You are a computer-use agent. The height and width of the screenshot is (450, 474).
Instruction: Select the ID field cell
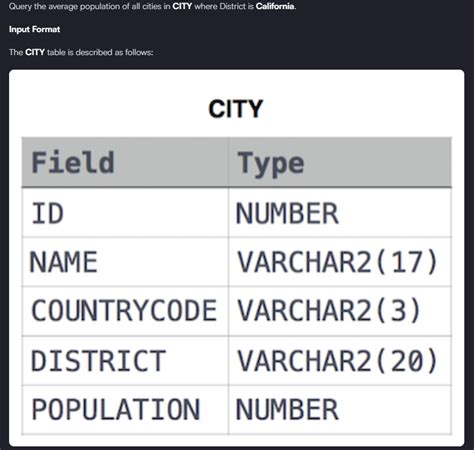pos(125,213)
